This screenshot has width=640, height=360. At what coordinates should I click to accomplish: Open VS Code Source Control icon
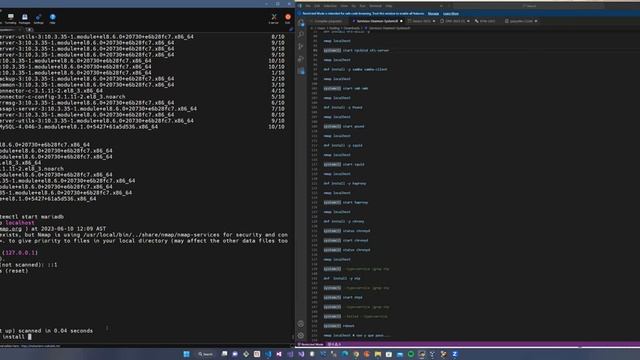click(x=301, y=47)
